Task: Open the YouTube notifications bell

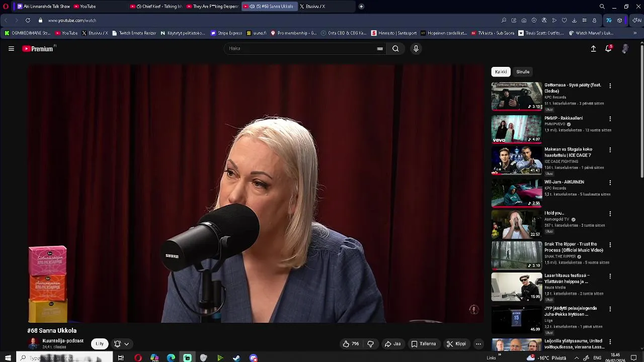Action: (608, 49)
